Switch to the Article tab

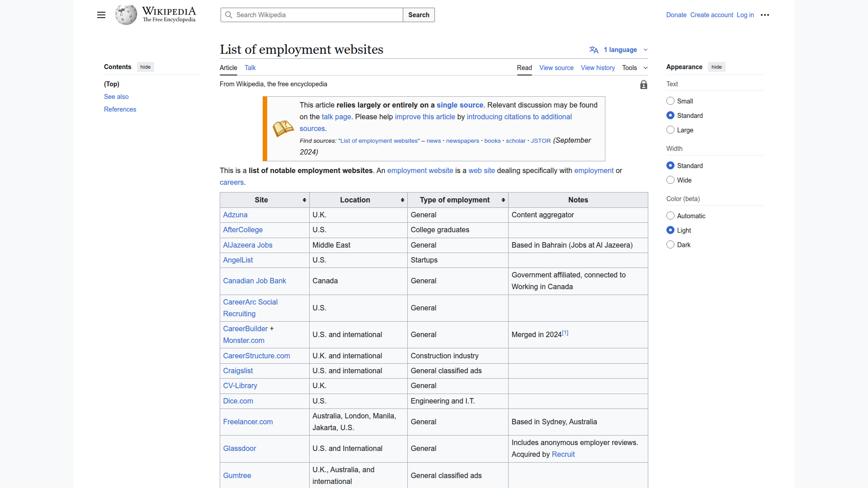point(228,68)
